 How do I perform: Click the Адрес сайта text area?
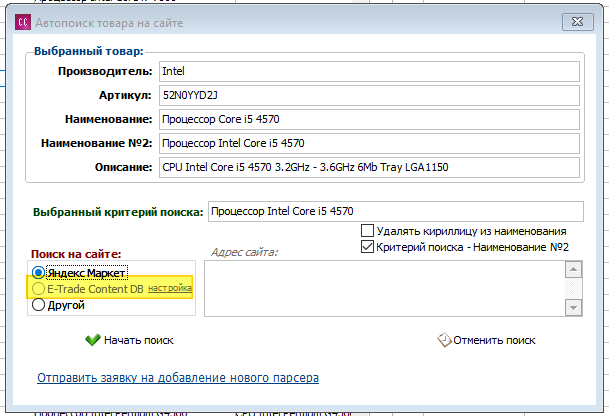[385, 289]
